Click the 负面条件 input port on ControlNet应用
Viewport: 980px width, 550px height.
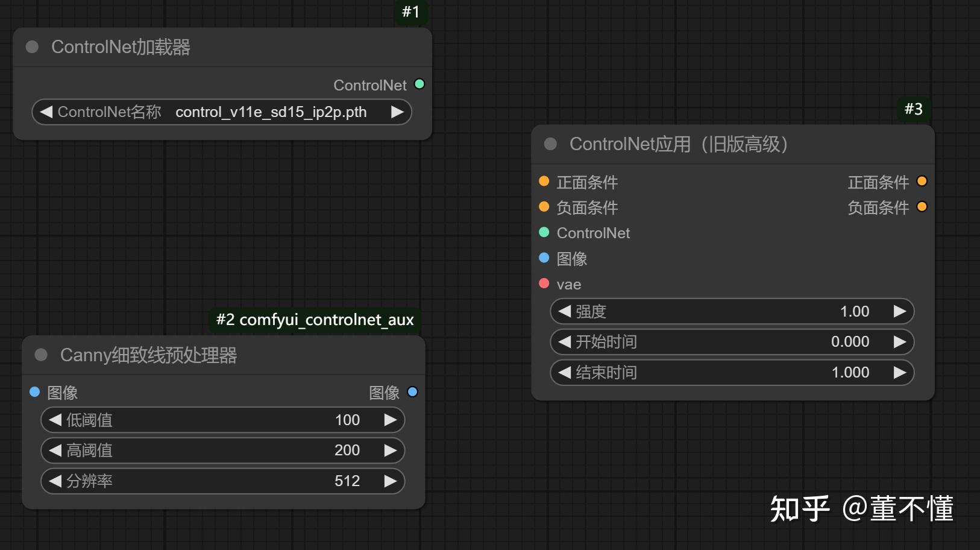(x=544, y=207)
